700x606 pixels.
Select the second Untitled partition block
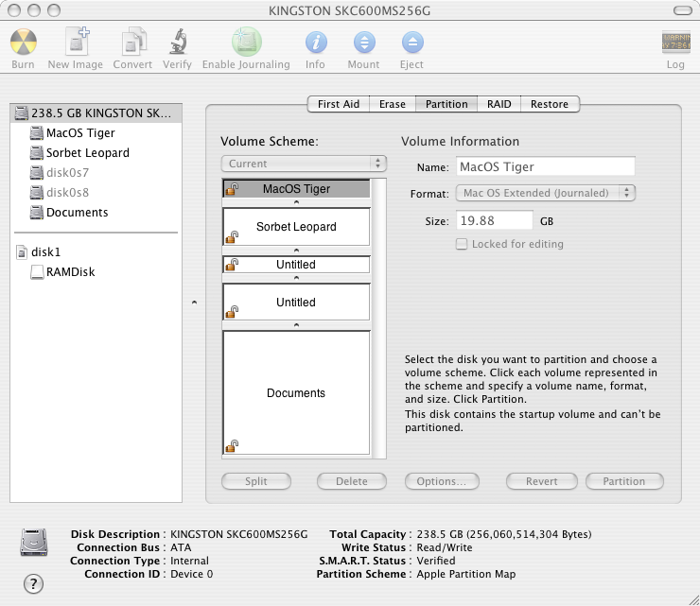(x=296, y=303)
